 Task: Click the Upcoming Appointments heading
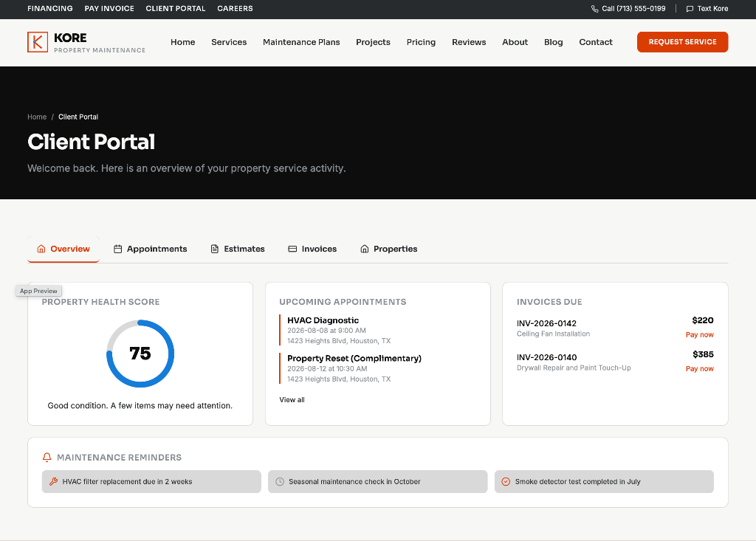pyautogui.click(x=343, y=302)
